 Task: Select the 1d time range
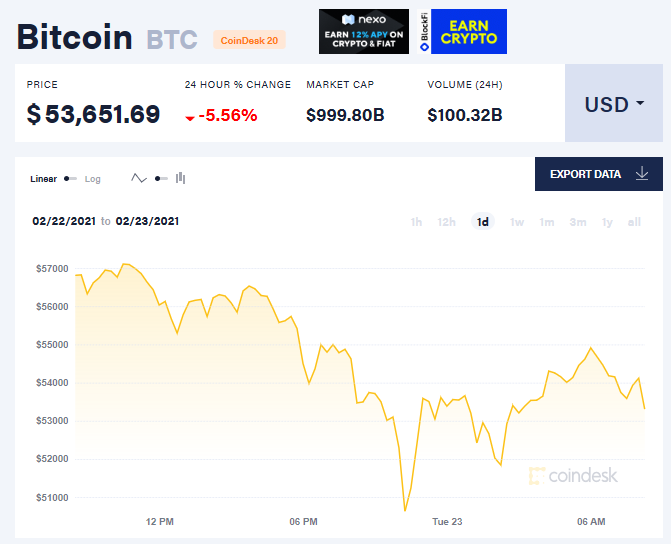[x=483, y=222]
